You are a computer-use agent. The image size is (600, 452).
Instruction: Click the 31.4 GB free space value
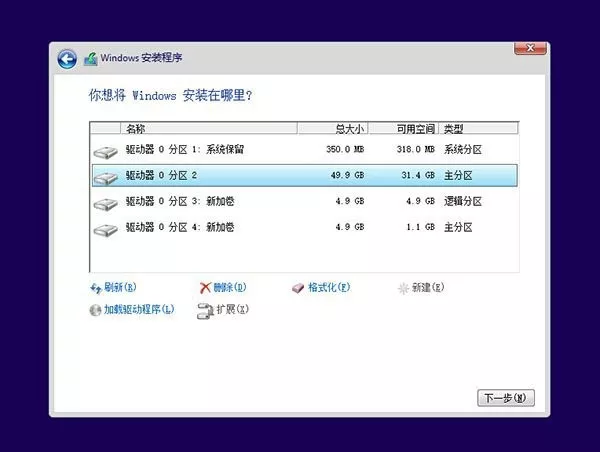coord(418,175)
